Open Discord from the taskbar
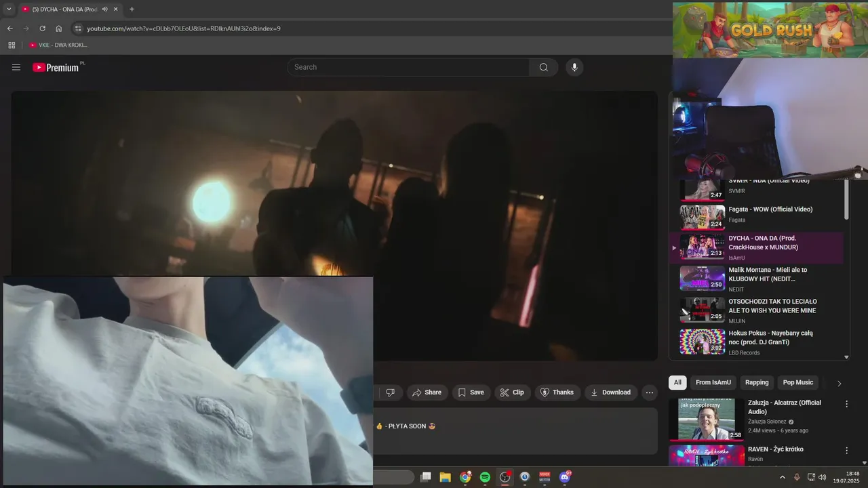Screen dimensions: 868x488 (565, 477)
